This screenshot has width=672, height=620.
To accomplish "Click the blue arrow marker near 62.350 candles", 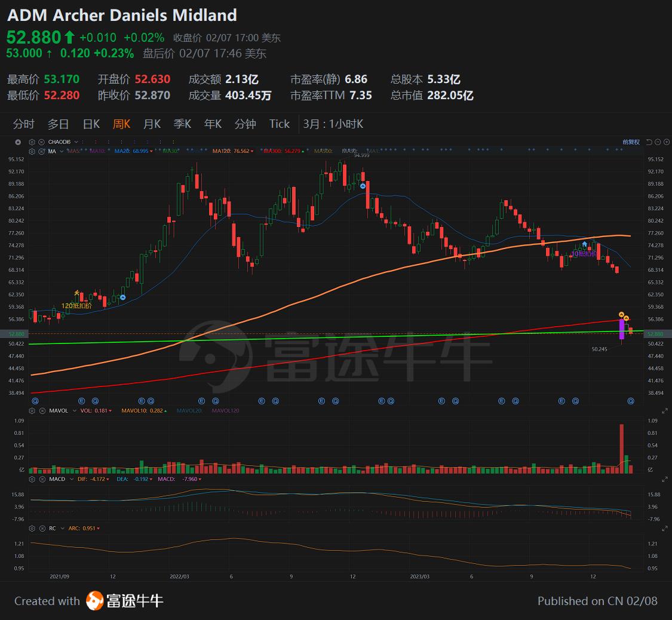I will (x=123, y=297).
